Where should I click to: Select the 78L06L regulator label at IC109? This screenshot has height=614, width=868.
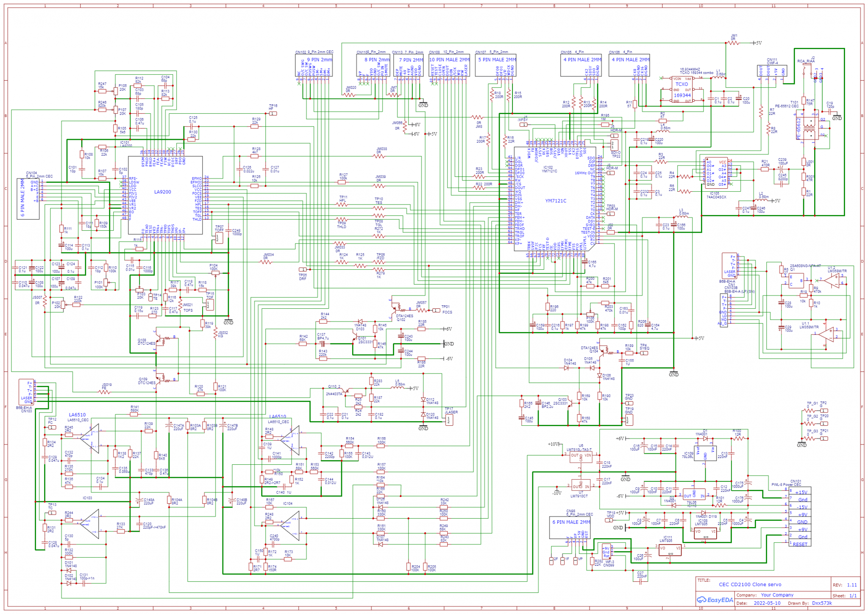click(688, 457)
